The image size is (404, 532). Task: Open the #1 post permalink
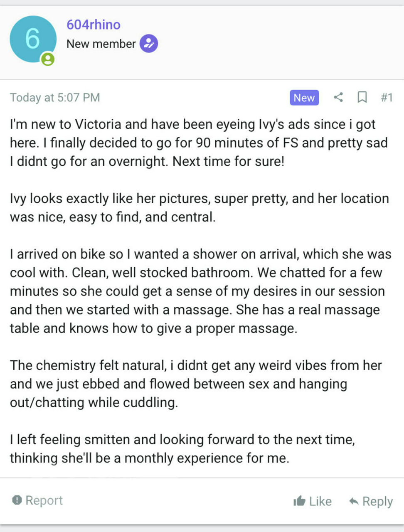[x=387, y=98]
